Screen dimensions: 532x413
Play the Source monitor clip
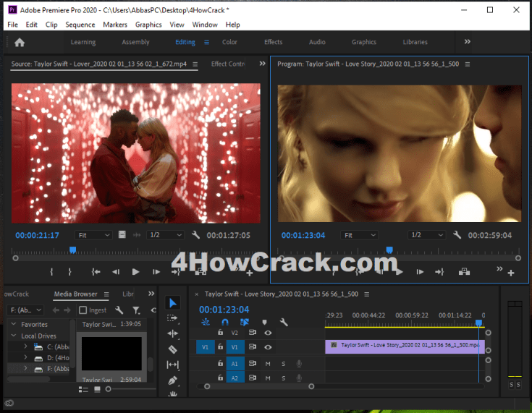[x=135, y=272]
